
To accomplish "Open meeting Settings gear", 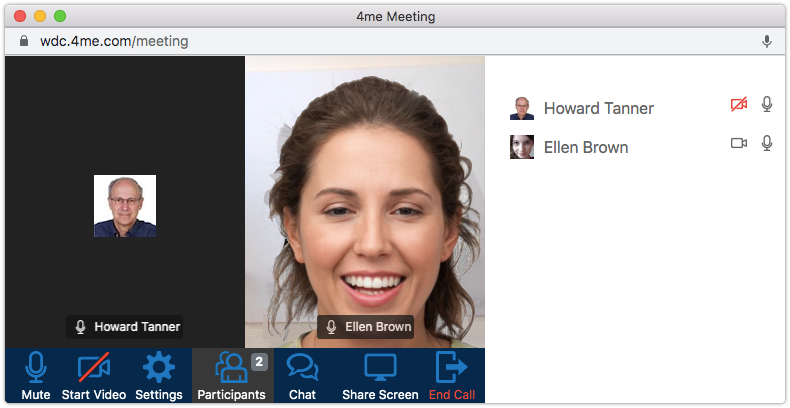I will tap(159, 376).
